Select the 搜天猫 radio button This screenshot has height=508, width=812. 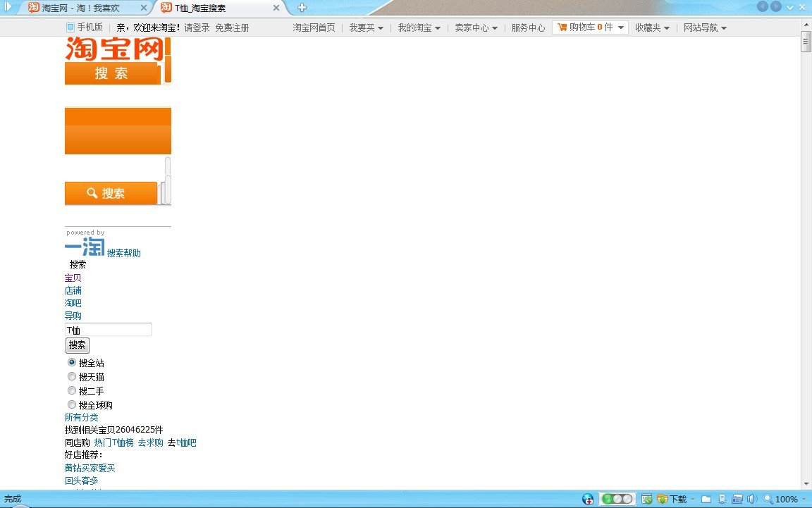coord(72,376)
